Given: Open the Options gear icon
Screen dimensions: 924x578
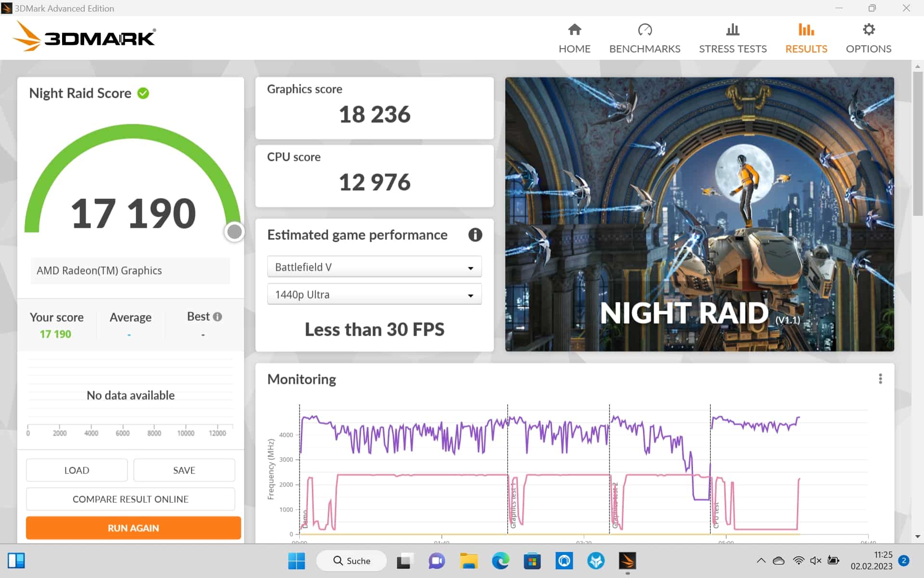Looking at the screenshot, I should pyautogui.click(x=868, y=30).
